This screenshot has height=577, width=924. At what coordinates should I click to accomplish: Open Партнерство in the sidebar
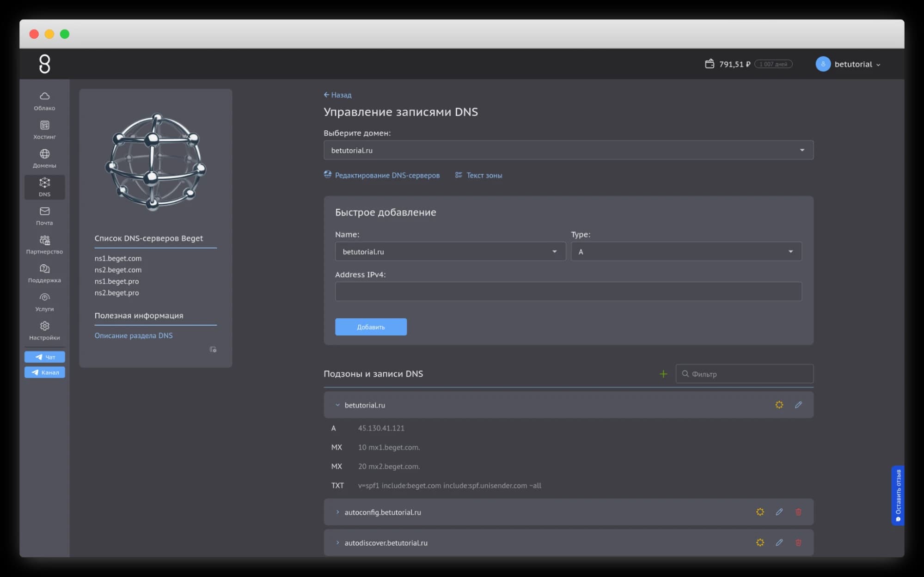click(44, 245)
